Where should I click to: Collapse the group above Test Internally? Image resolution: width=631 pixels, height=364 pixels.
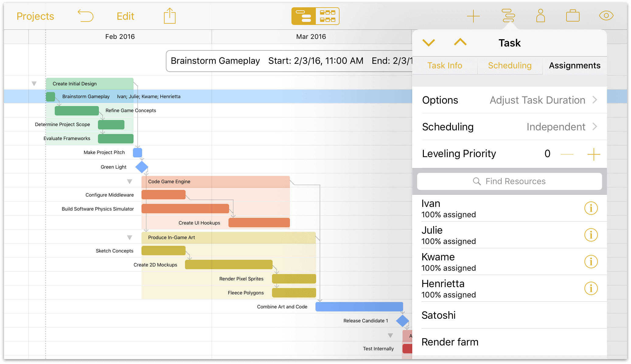tap(390, 335)
